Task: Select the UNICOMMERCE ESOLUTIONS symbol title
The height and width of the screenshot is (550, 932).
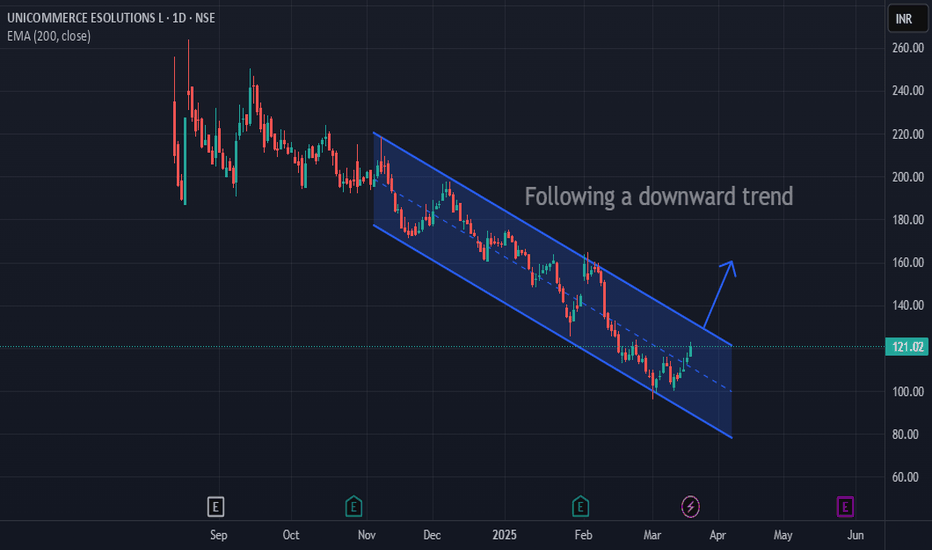Action: pos(111,18)
